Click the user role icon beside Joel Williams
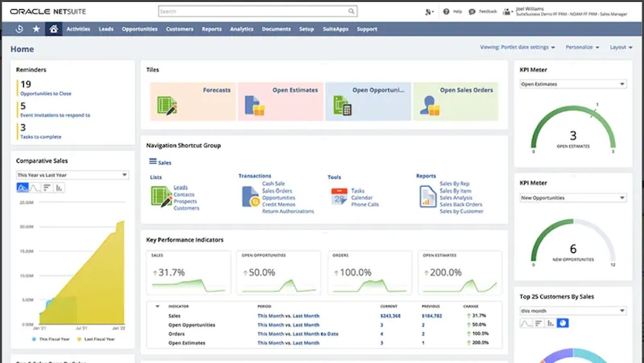Image resolution: width=644 pixels, height=363 pixels. [x=507, y=11]
